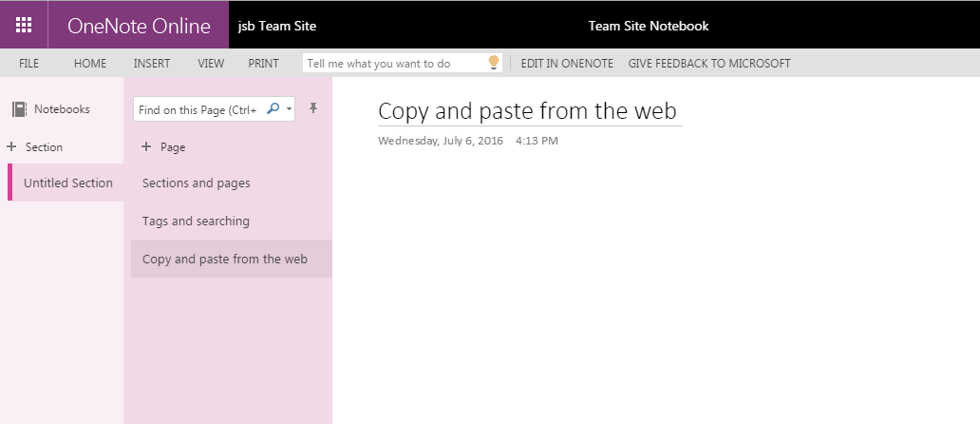This screenshot has width=980, height=424.
Task: Click the Notebooks book icon
Action: coord(19,109)
